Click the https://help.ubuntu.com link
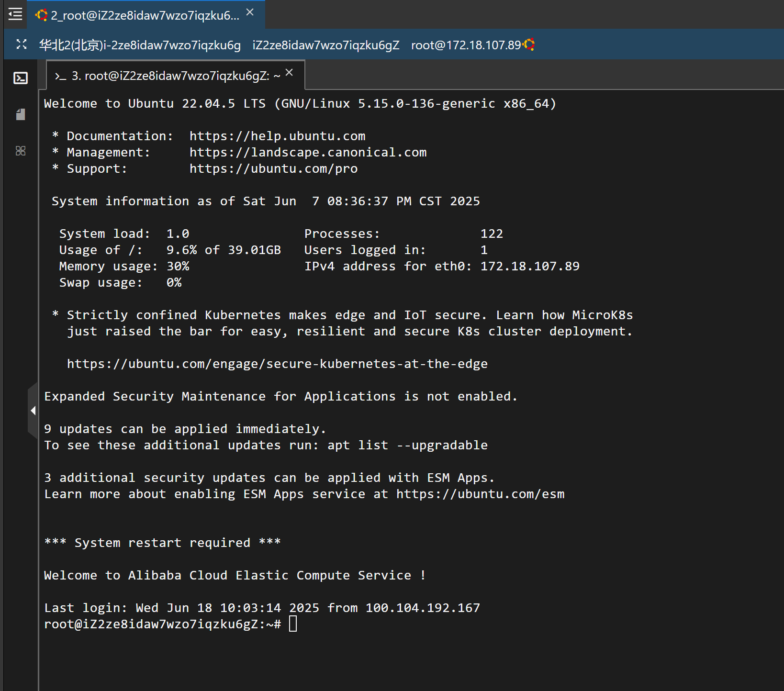Viewport: 784px width, 691px height. (x=277, y=136)
